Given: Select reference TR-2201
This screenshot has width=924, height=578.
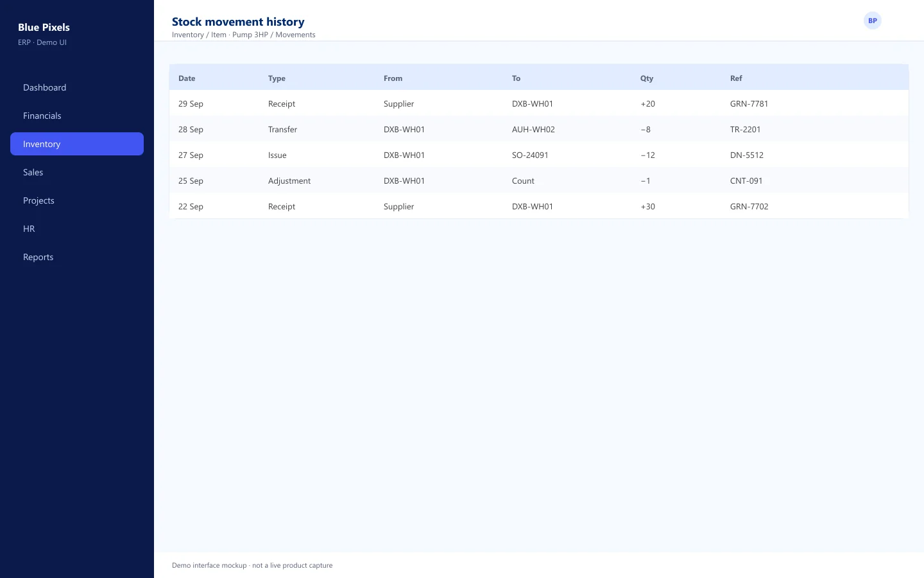Looking at the screenshot, I should pyautogui.click(x=745, y=129).
